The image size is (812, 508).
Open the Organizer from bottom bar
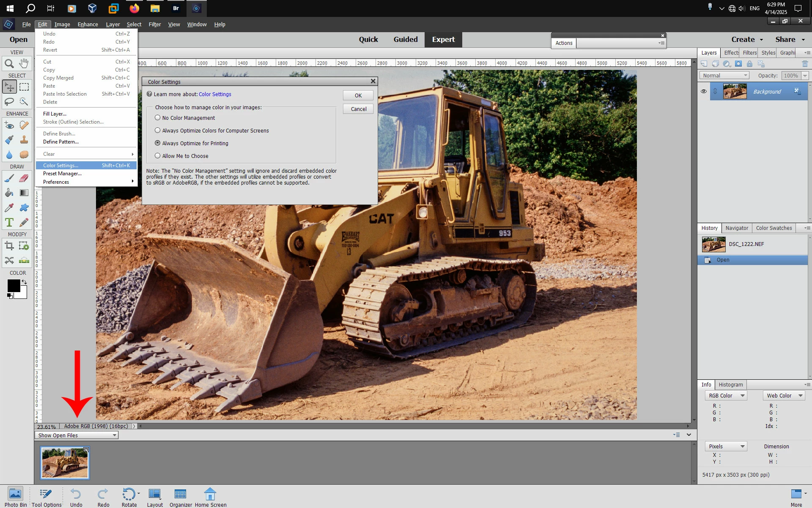tap(181, 497)
